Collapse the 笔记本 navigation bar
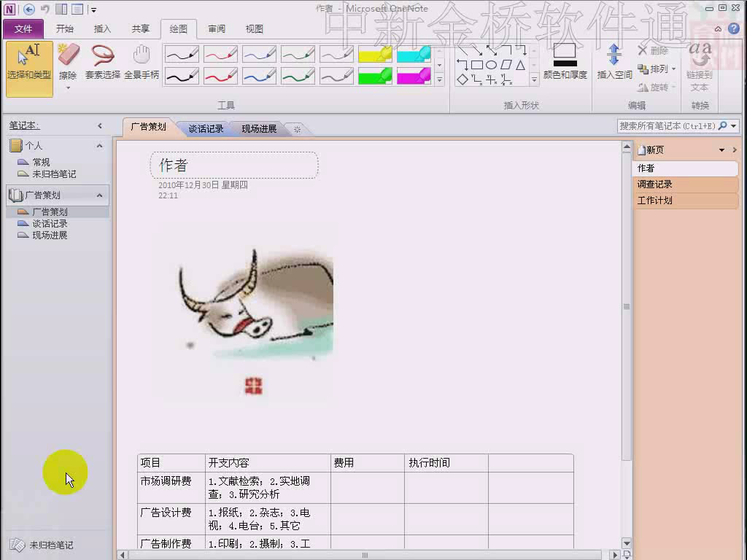 click(99, 125)
